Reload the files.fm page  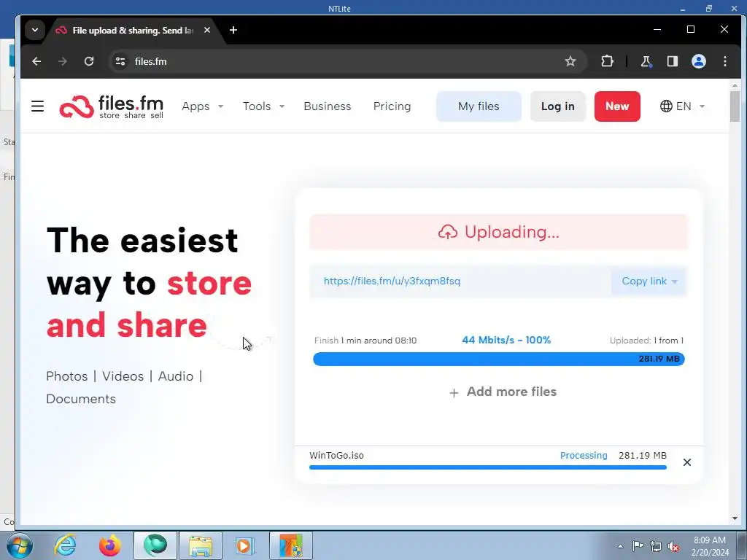click(89, 61)
